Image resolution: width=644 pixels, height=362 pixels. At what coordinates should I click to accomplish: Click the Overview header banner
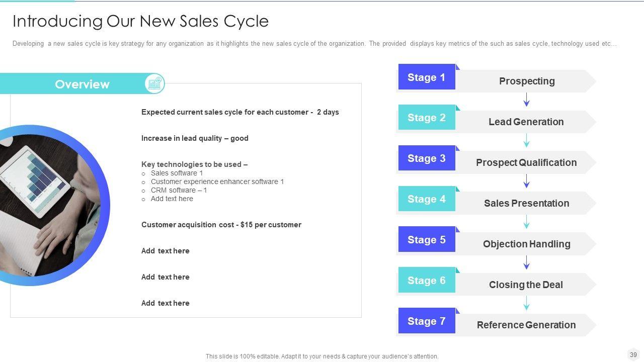75,84
